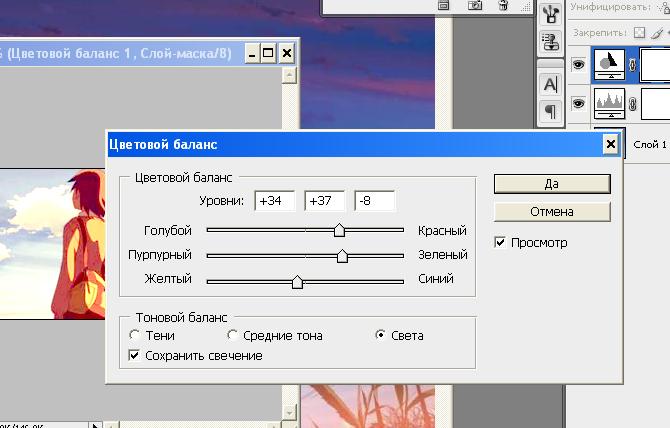Open the document status bar arrow menu
Image resolution: width=670 pixels, height=428 pixels.
[x=96, y=425]
